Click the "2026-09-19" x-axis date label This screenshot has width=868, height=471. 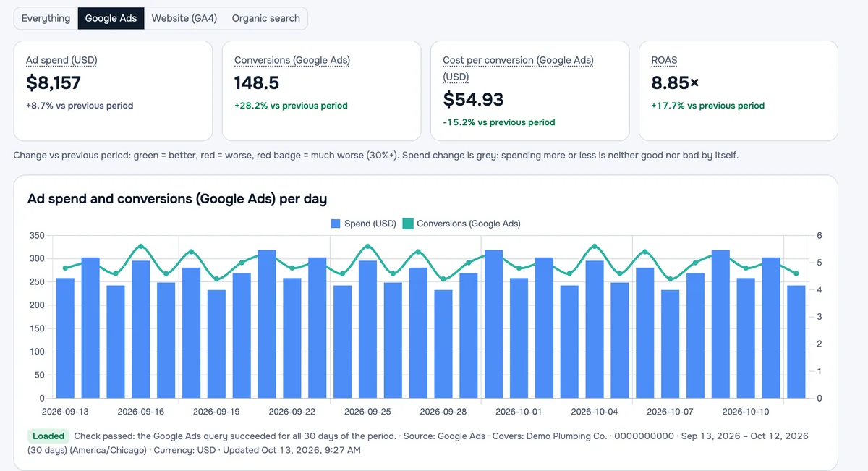[x=217, y=412]
